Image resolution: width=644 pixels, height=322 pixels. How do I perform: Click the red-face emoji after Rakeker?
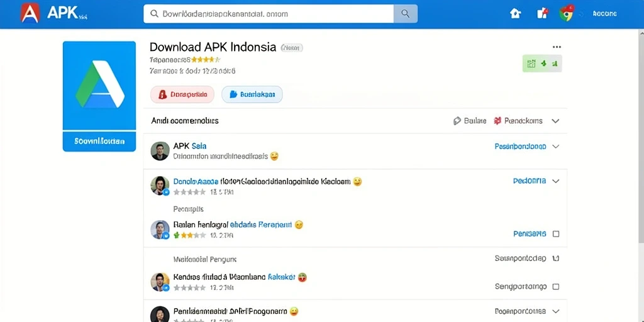point(303,277)
